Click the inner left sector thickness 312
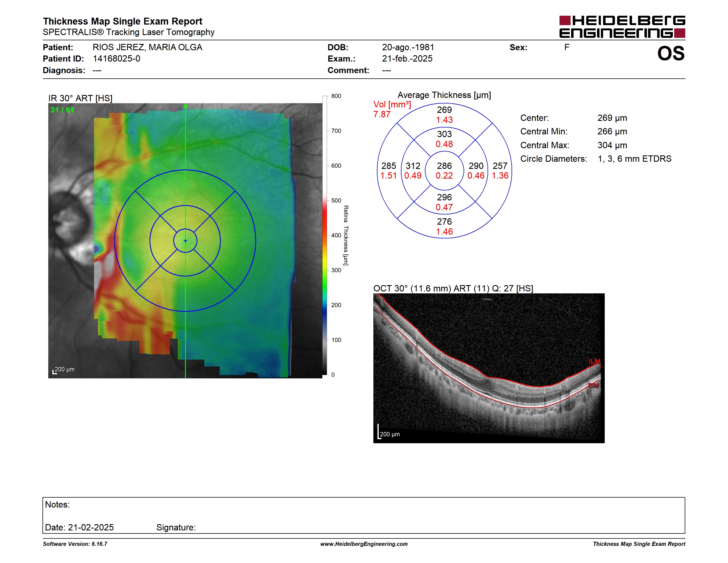728x563 pixels. click(x=413, y=166)
